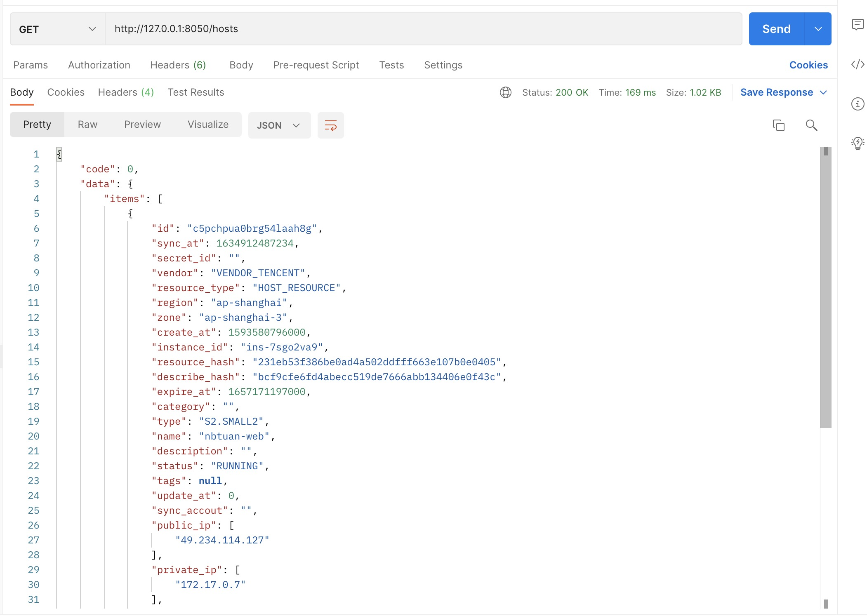This screenshot has width=867, height=616.
Task: Click the type value S2.SMALL2
Action: pos(231,421)
